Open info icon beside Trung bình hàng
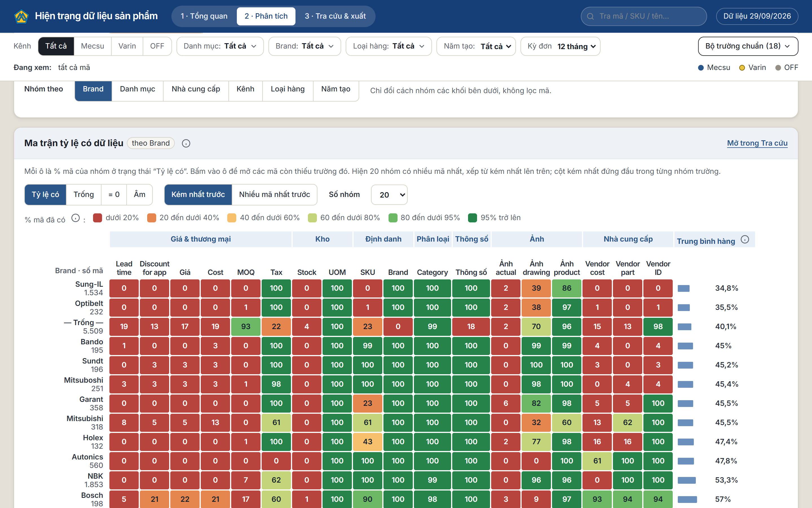Viewport: 812px width, 508px height. pyautogui.click(x=745, y=240)
